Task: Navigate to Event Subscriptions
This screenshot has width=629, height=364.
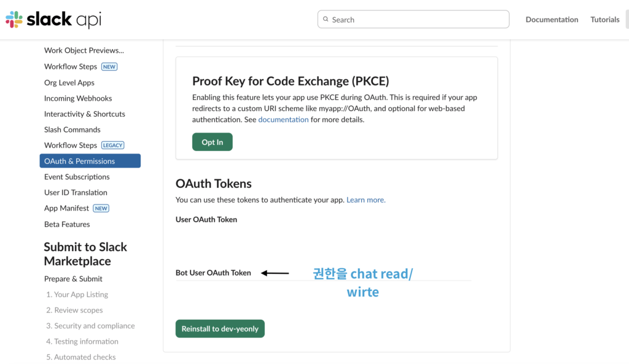Action: click(x=77, y=177)
